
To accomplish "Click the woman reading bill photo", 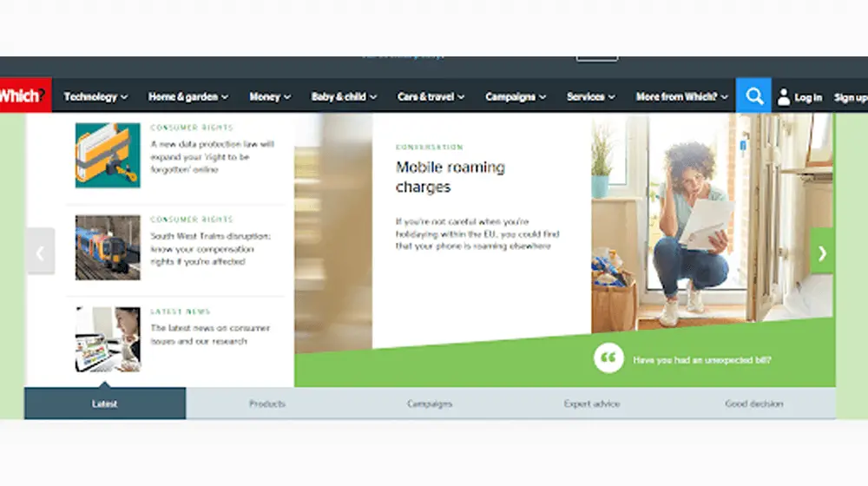I will 712,221.
